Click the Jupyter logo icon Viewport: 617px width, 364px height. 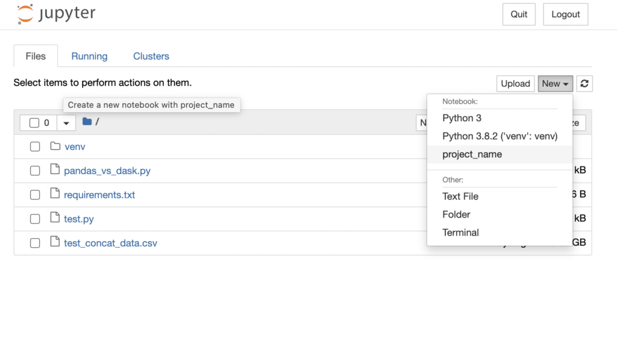pos(25,14)
